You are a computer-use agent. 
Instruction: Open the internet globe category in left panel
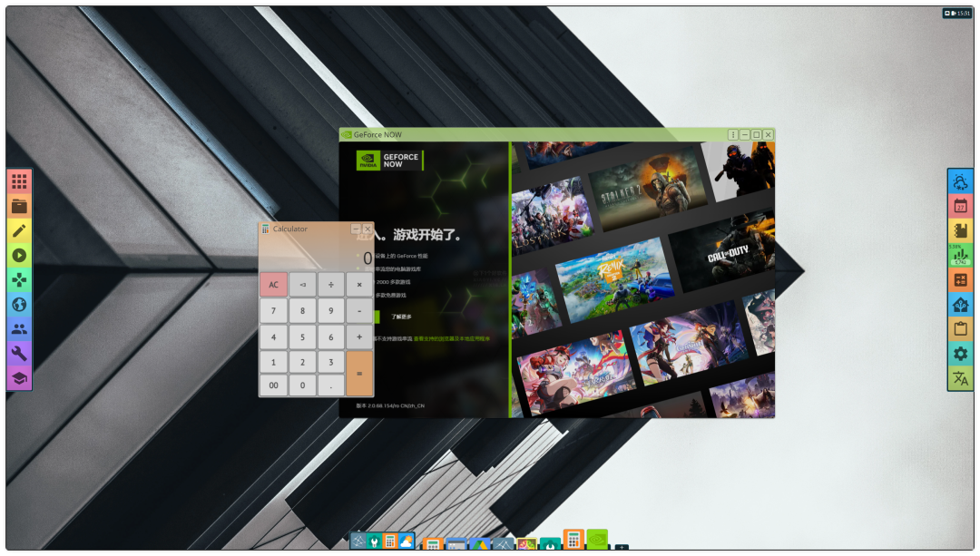coord(19,304)
